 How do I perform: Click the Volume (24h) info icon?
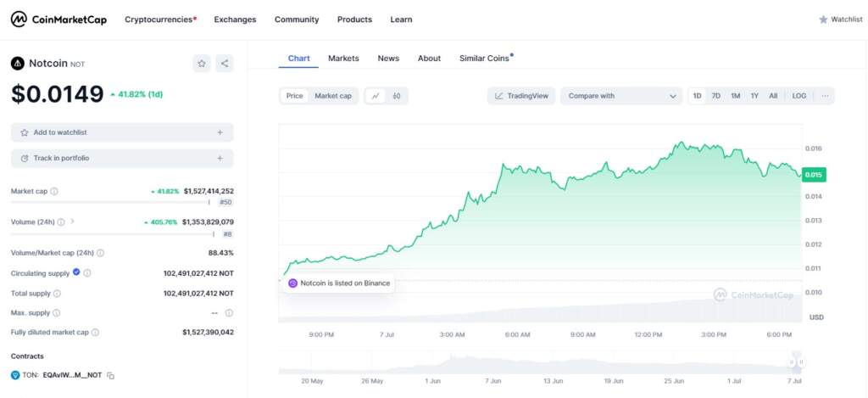pos(61,222)
